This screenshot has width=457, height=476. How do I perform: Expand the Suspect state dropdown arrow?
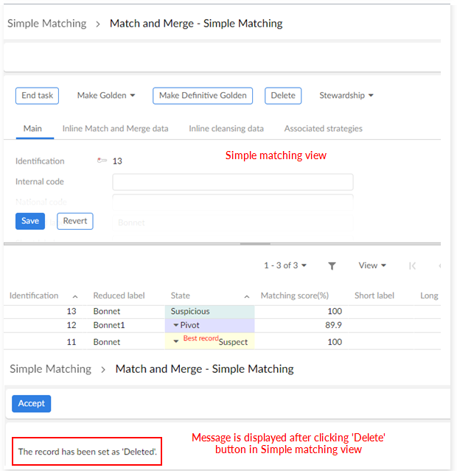[x=176, y=341]
